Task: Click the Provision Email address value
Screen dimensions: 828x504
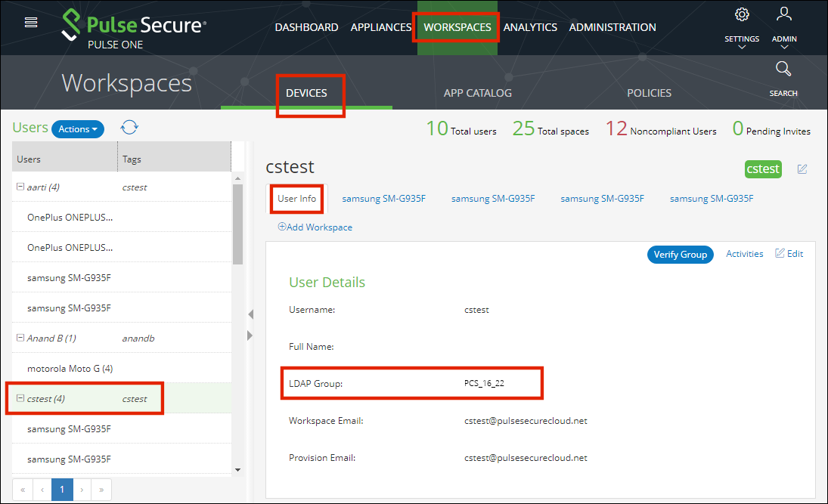Action: pyautogui.click(x=526, y=458)
